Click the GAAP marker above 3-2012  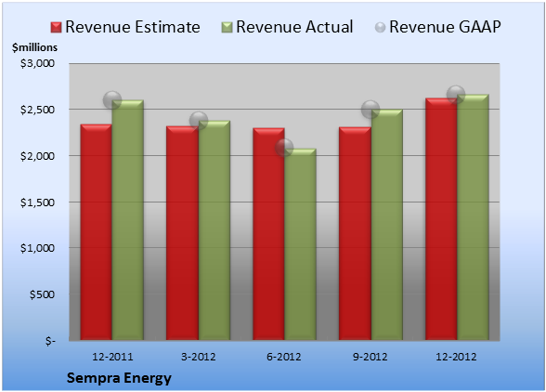199,121
